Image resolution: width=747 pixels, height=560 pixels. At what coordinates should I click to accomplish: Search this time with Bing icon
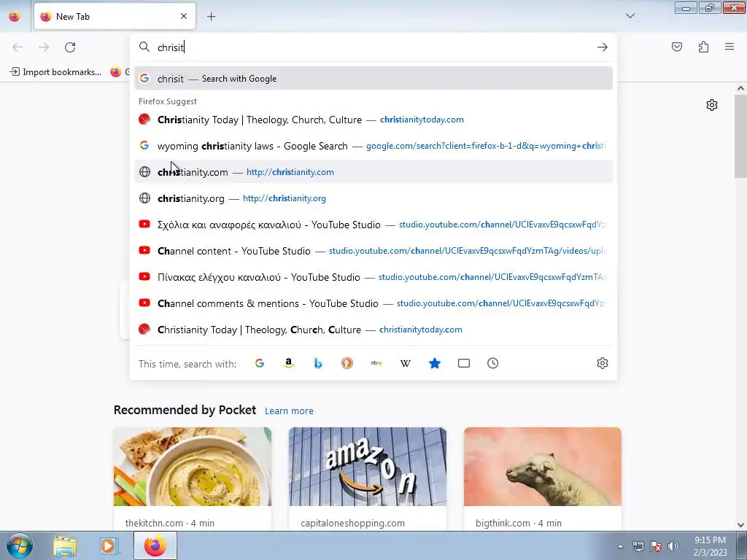(318, 363)
